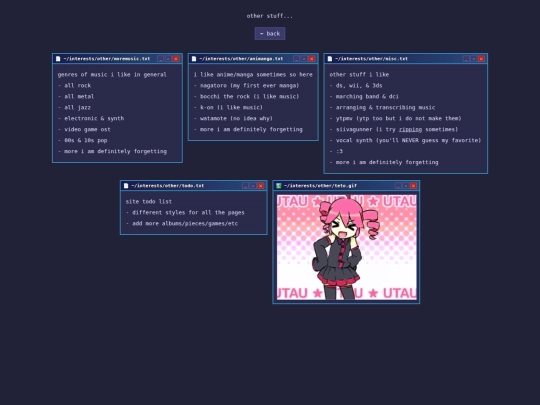
Task: Maximize the misc.txt window
Action: [x=474, y=59]
